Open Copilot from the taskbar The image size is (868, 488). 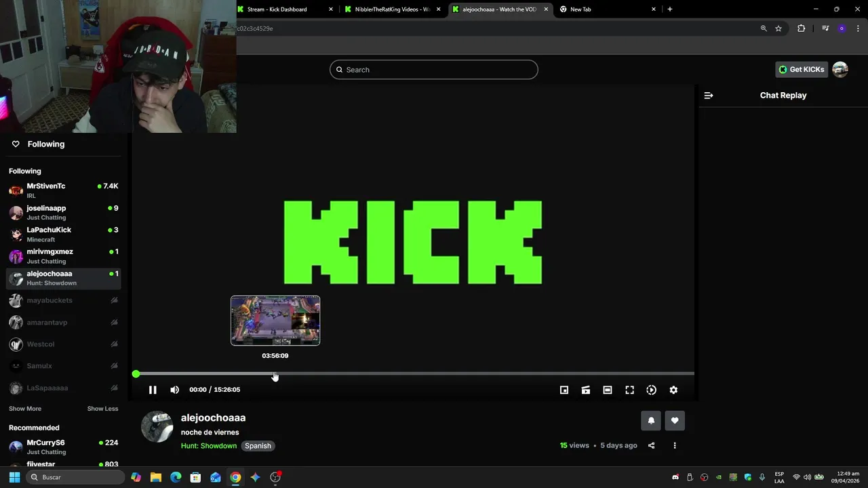tap(136, 477)
